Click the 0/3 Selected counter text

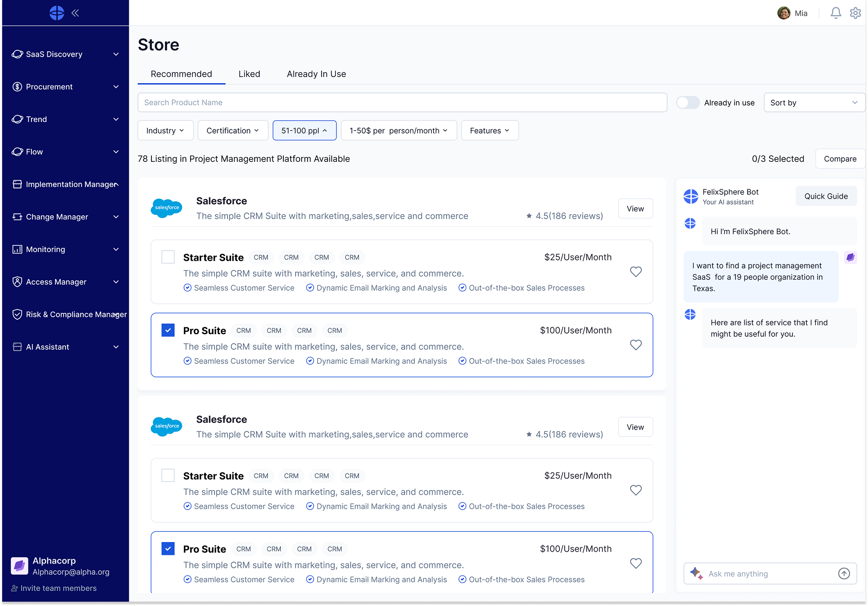pos(778,159)
